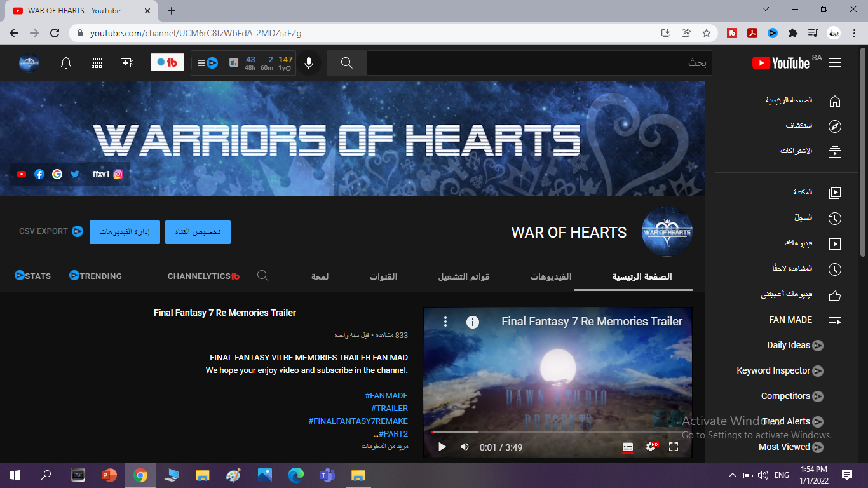Open Microsoft Teams from the taskbar
Viewport: 868px width, 488px height.
coord(327,475)
